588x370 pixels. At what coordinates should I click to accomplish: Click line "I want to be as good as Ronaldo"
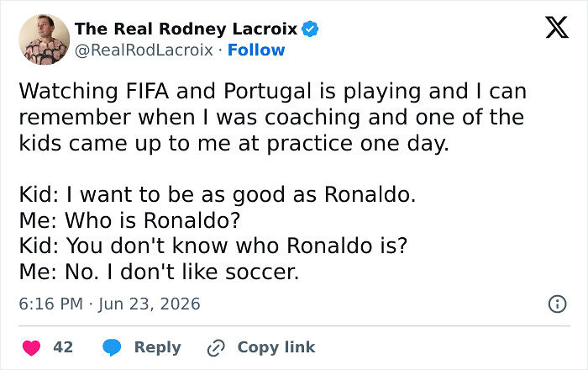tap(241, 194)
